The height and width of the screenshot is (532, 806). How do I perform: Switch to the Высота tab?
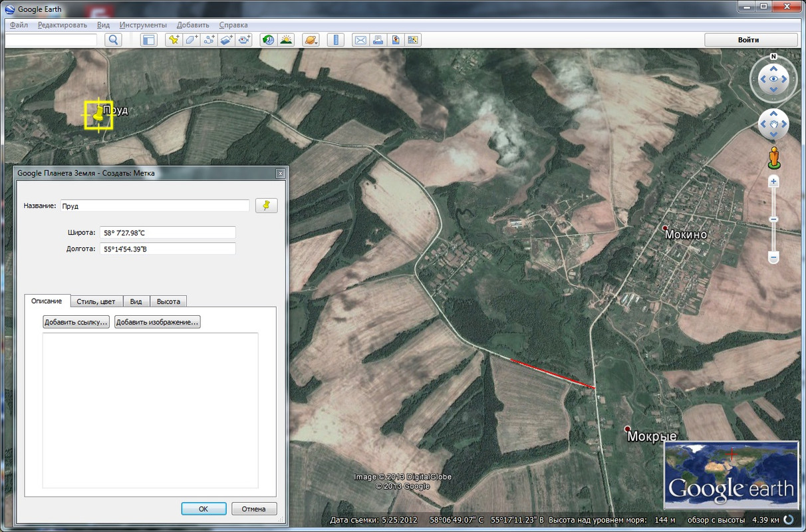coord(168,301)
